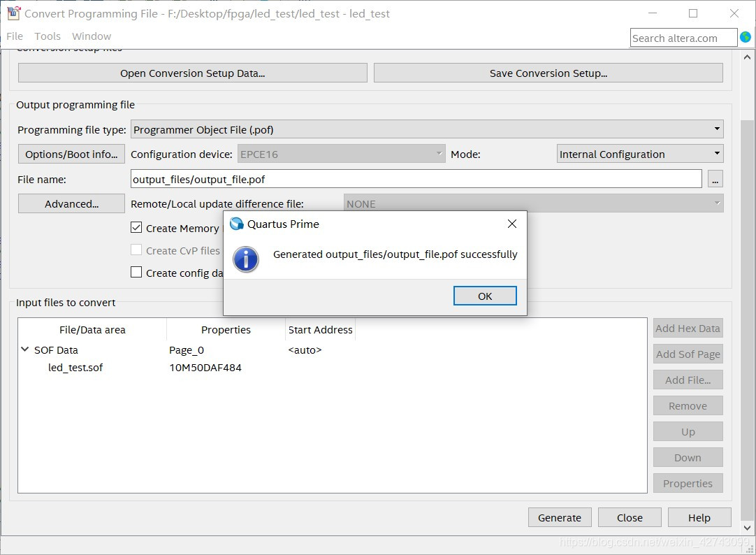Click the Convert Programming File title bar icon

point(13,13)
